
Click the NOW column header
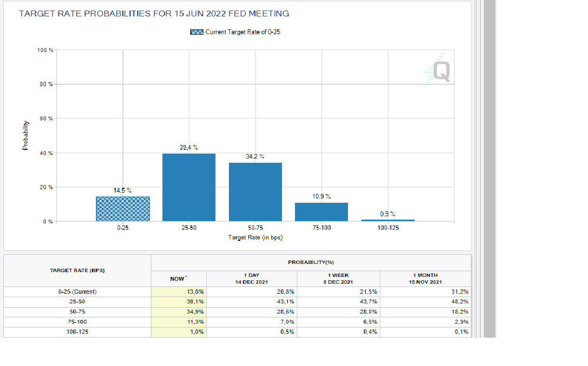[178, 278]
